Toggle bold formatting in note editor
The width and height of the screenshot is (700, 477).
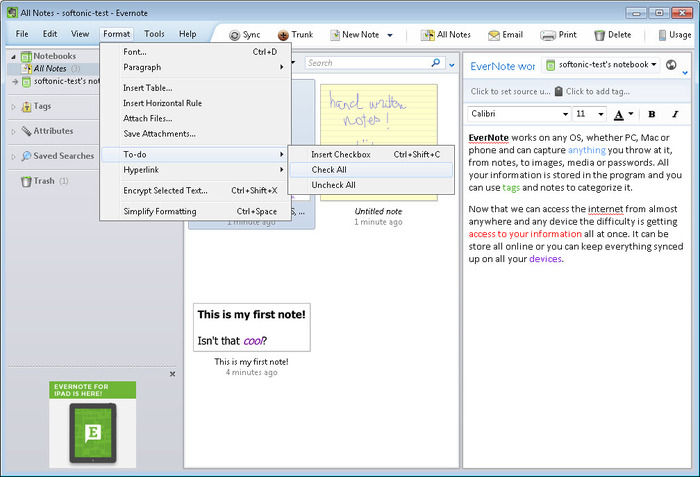(x=651, y=114)
